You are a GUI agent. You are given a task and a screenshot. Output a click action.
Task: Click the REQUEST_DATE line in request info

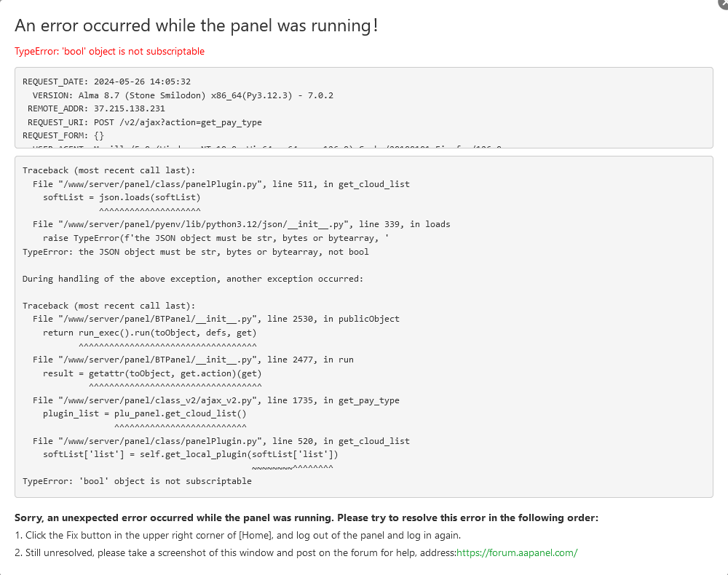pyautogui.click(x=106, y=82)
